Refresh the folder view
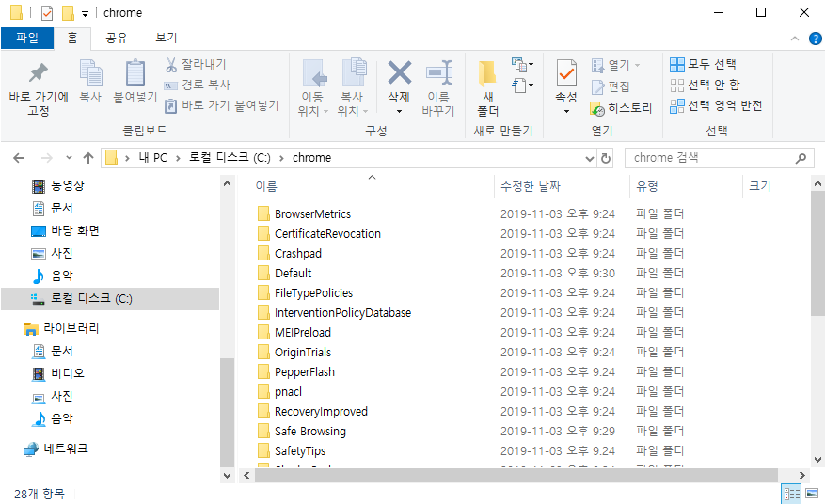Screen dimensions: 825x504 click(x=606, y=158)
